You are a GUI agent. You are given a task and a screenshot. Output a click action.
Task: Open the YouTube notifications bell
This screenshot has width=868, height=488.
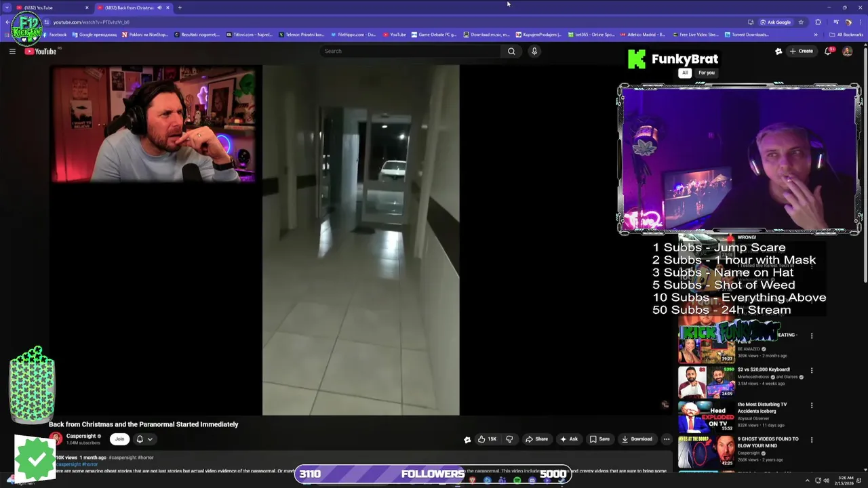coord(829,51)
